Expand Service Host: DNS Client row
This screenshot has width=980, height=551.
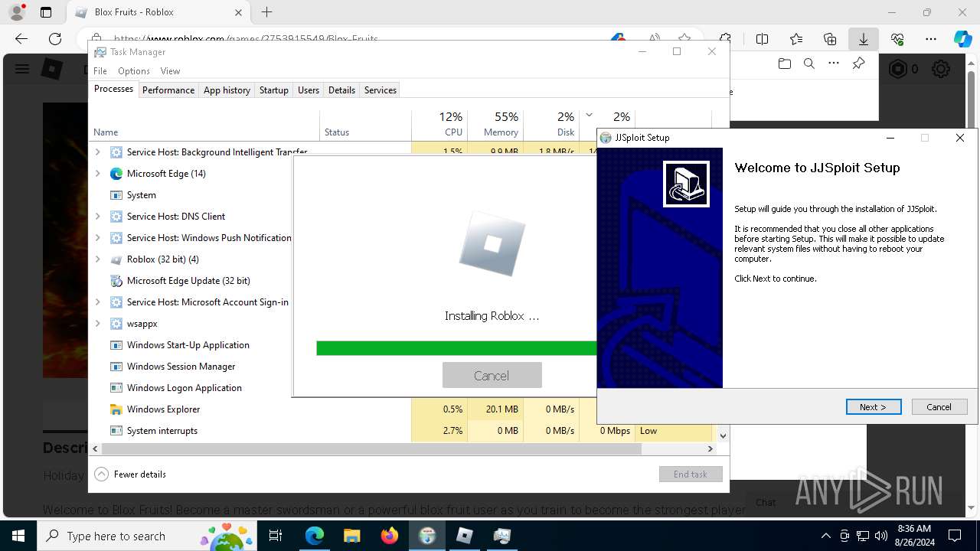click(97, 217)
